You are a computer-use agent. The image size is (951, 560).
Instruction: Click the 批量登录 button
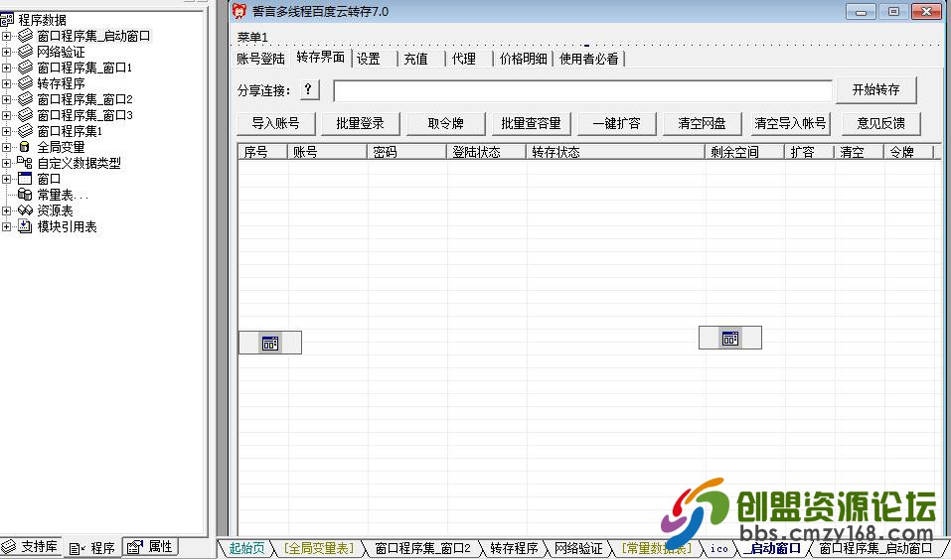[361, 124]
